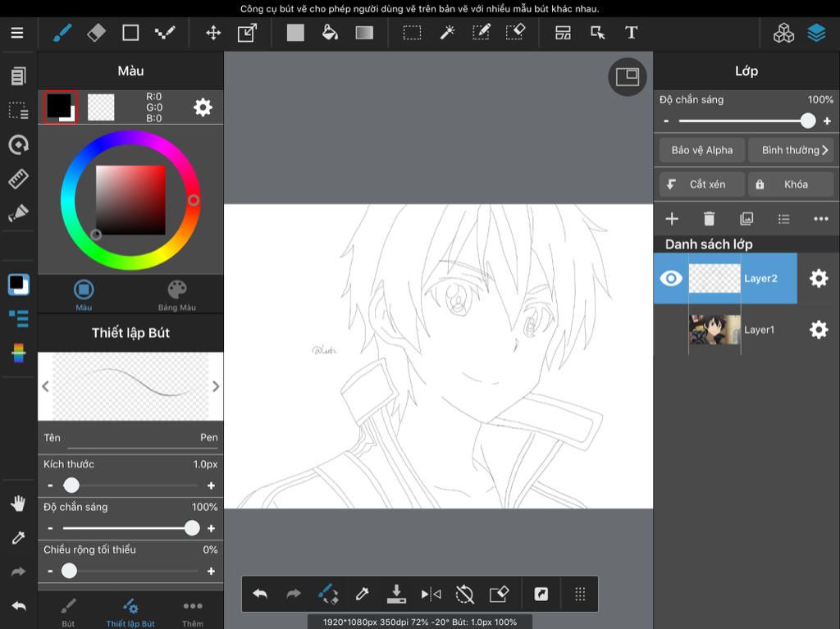Toggle the layers panel icon
840x629 pixels.
coord(816,33)
